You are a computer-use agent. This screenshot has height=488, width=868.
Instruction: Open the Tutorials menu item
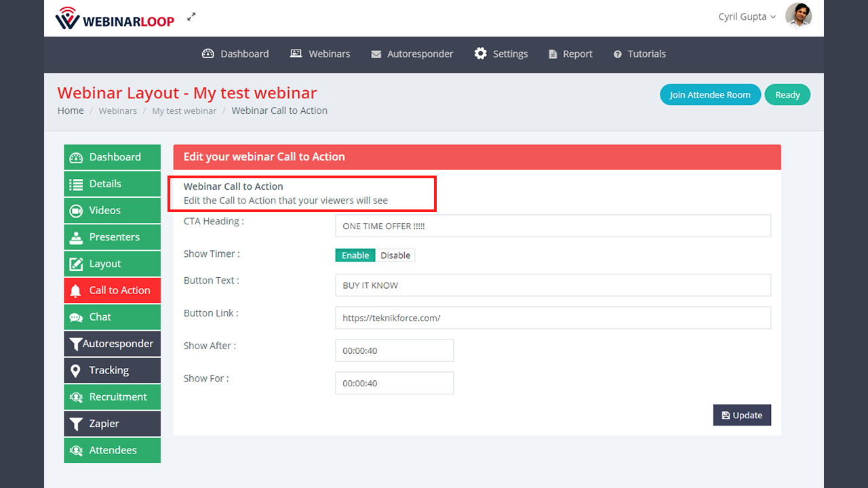coord(639,54)
